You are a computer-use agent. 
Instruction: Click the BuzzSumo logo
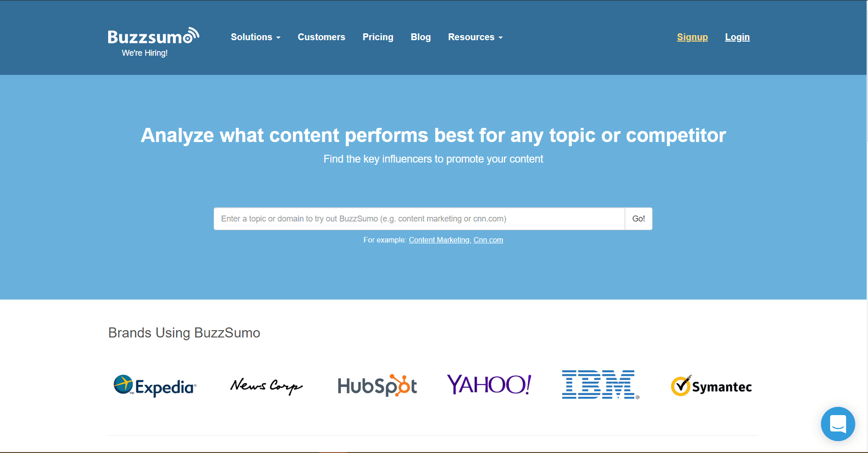click(x=153, y=36)
